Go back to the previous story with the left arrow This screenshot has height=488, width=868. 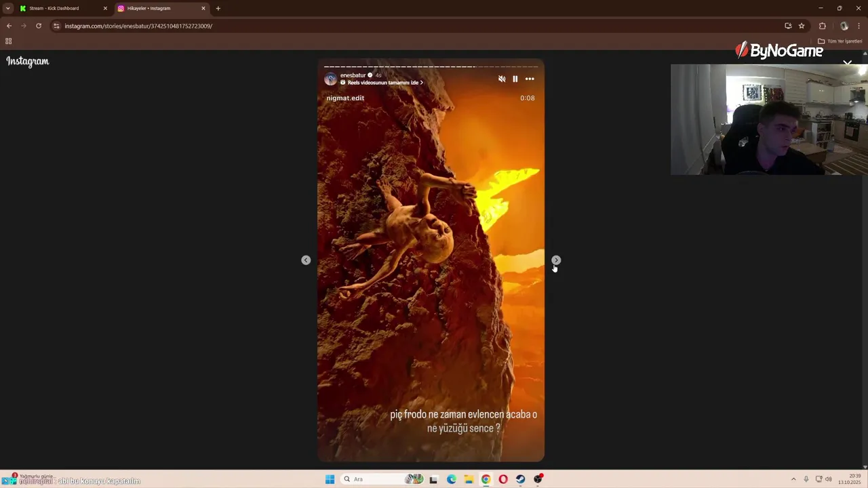[306, 260]
